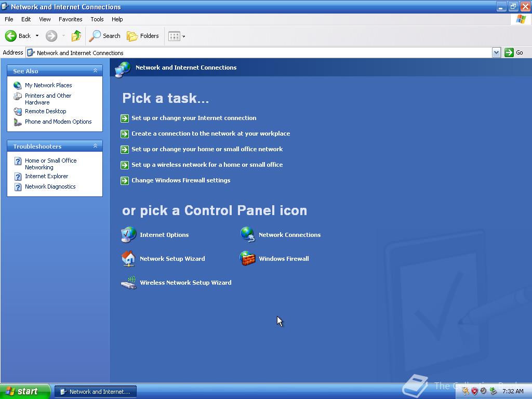Click the Windows flag logo throbber
The width and height of the screenshot is (532, 399).
(x=521, y=19)
